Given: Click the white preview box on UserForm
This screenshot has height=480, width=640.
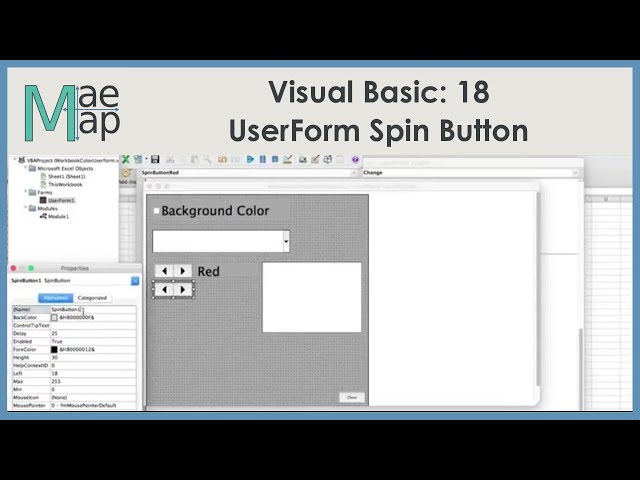Looking at the screenshot, I should [x=312, y=298].
